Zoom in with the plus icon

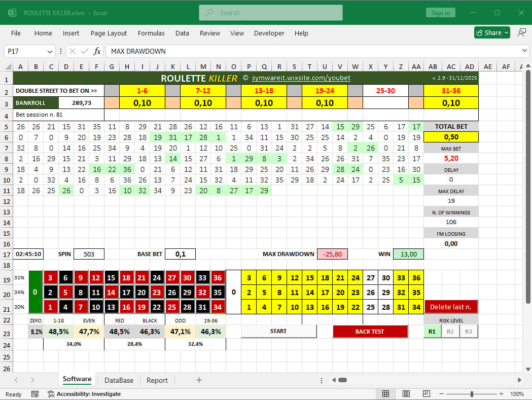tap(501, 394)
